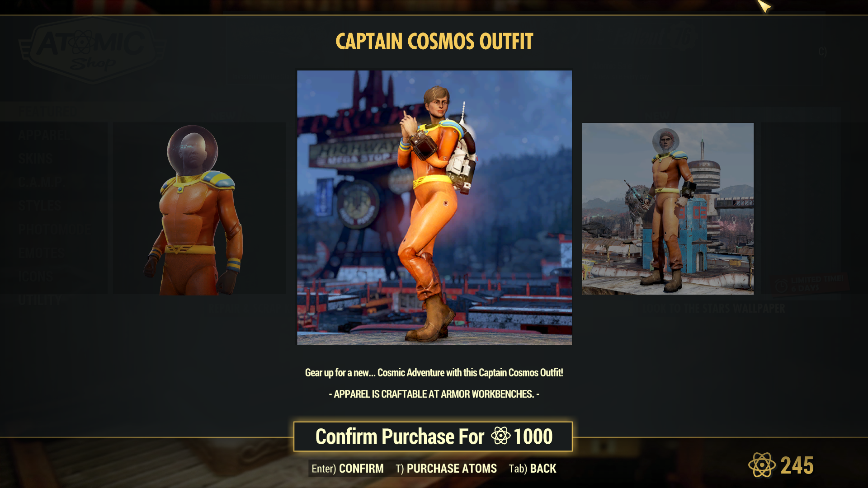Open the SKINS category in sidebar
The width and height of the screenshot is (868, 488).
35,159
